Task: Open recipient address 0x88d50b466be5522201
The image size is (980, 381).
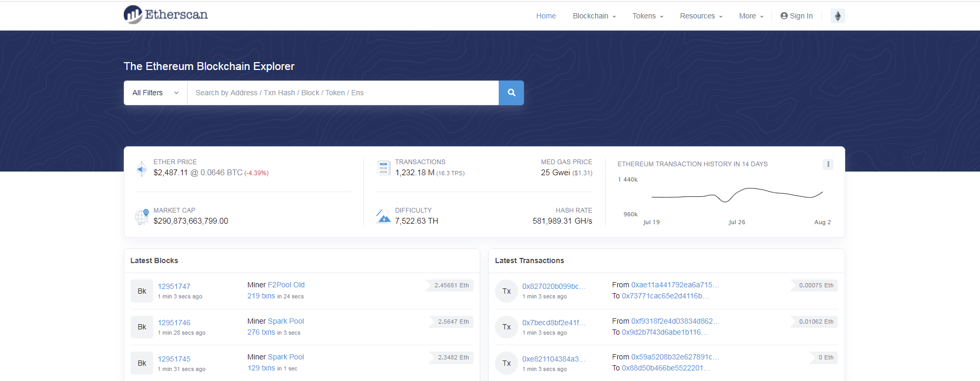Action: coord(666,368)
